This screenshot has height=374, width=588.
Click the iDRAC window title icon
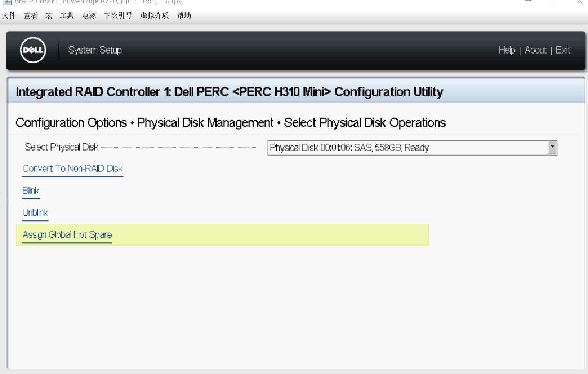pyautogui.click(x=7, y=2)
